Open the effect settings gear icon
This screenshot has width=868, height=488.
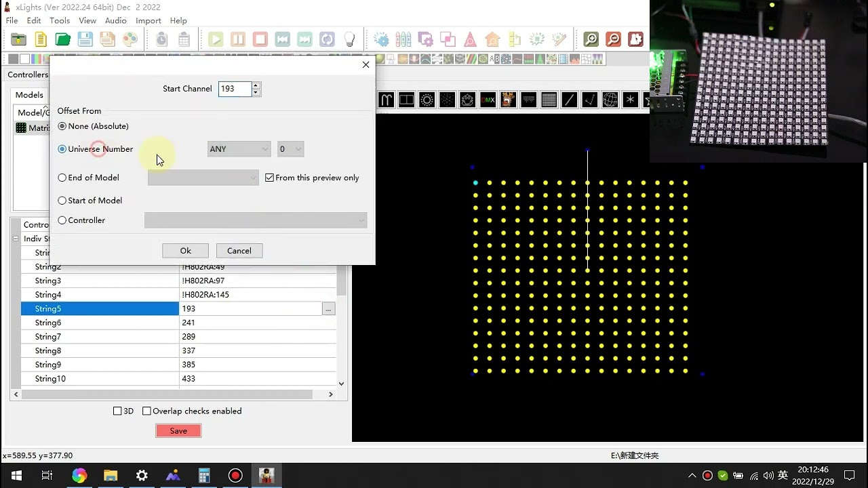(x=382, y=39)
